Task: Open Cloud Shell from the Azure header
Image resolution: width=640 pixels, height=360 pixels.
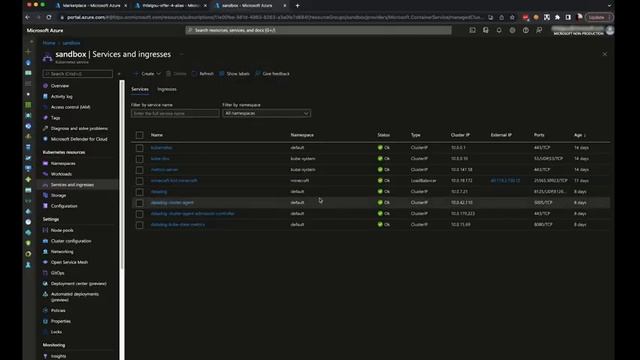Action: pos(472,30)
